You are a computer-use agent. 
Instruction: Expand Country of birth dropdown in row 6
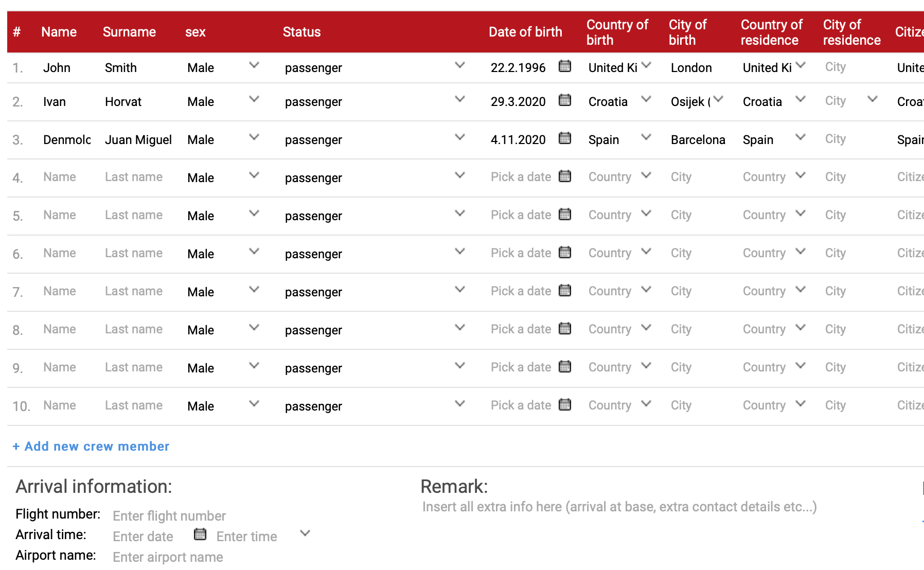click(x=646, y=252)
